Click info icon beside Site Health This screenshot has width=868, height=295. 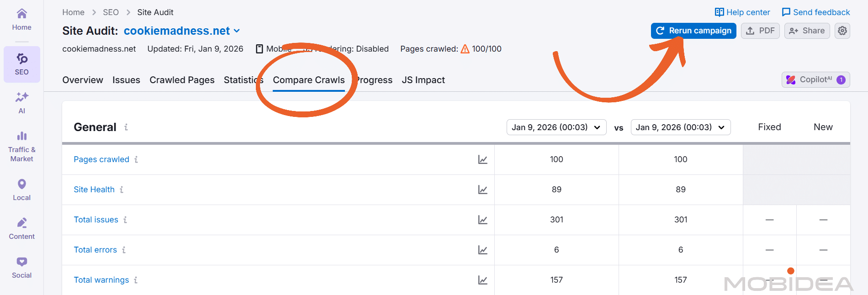point(122,190)
